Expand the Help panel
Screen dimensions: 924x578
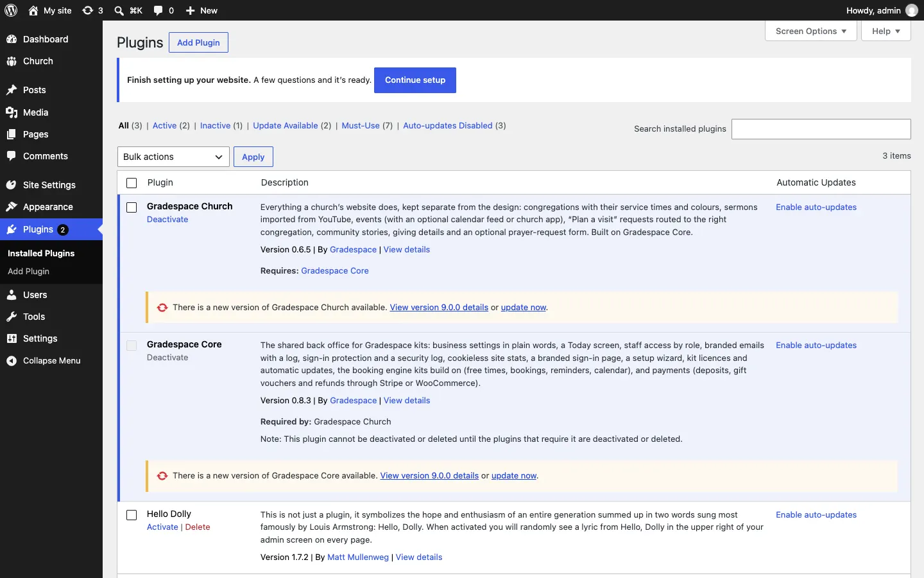tap(886, 31)
